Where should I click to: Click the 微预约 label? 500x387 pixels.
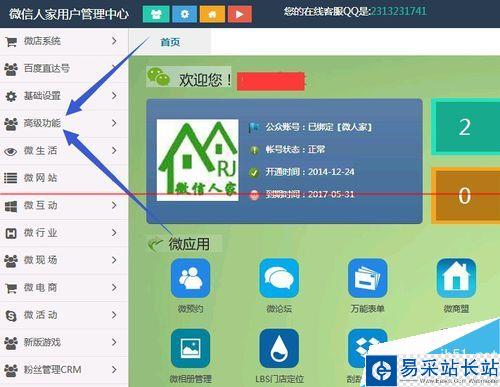coord(190,309)
